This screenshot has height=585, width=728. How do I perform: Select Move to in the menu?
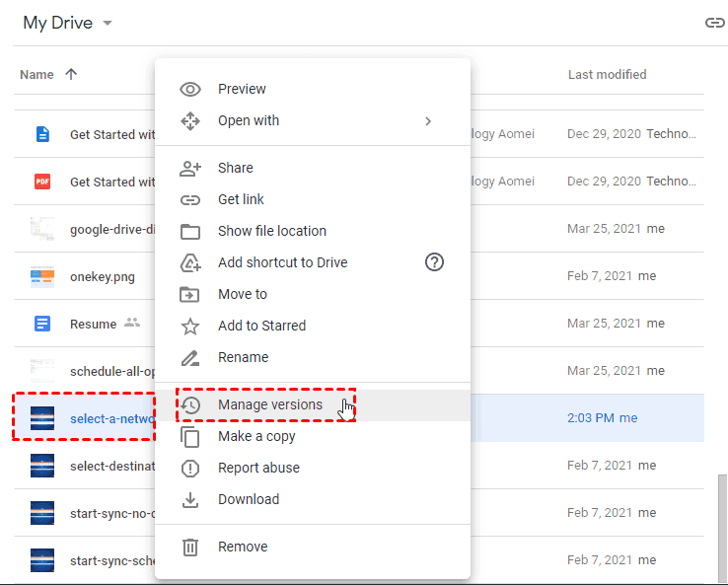coord(243,294)
